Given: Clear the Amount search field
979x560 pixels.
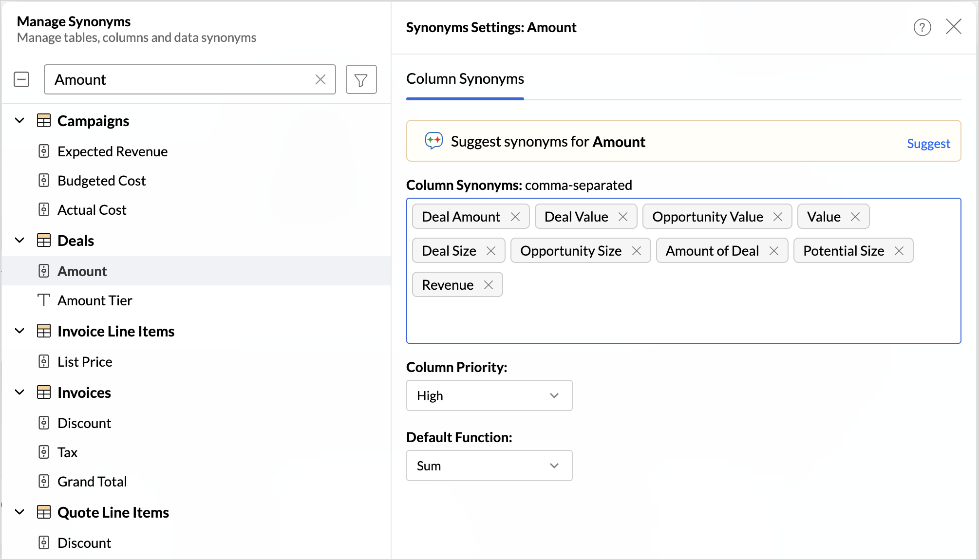Looking at the screenshot, I should pyautogui.click(x=320, y=79).
